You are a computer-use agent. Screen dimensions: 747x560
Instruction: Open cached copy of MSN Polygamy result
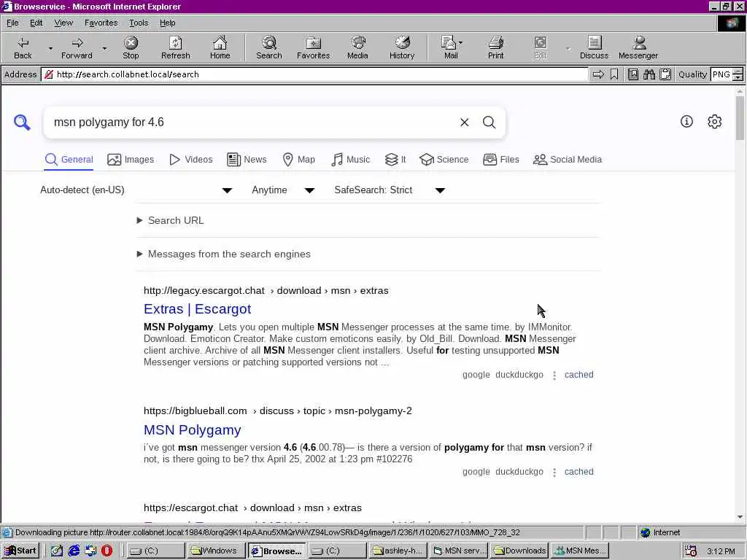coord(578,472)
